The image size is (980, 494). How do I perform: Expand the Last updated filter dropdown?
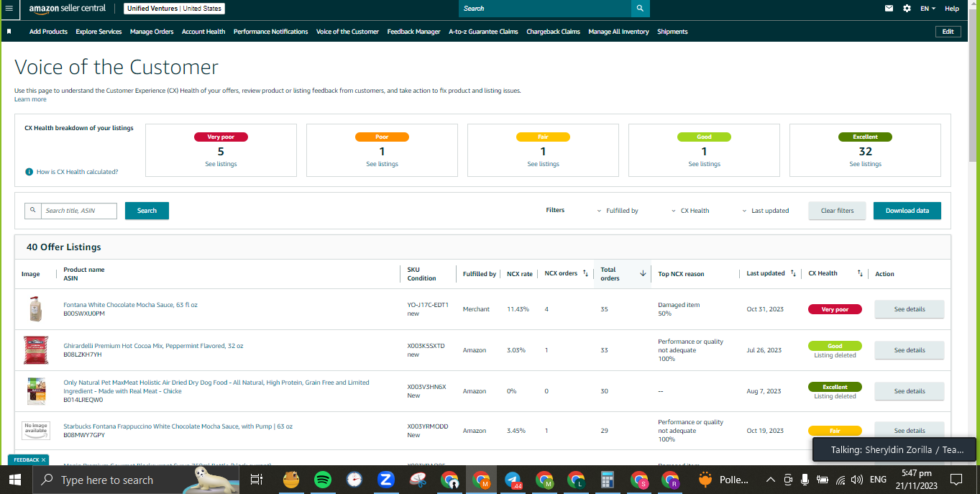click(765, 211)
